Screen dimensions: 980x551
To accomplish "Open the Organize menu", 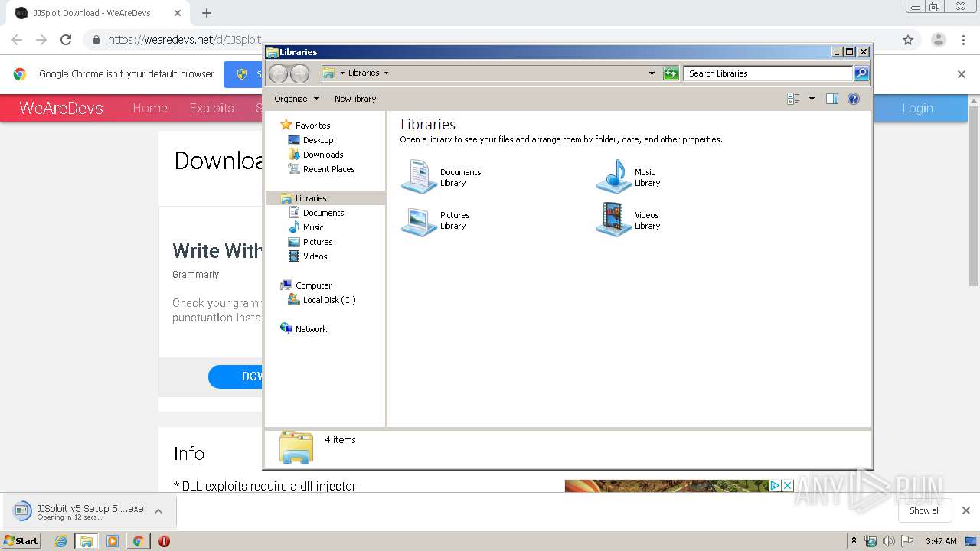I will (x=297, y=99).
